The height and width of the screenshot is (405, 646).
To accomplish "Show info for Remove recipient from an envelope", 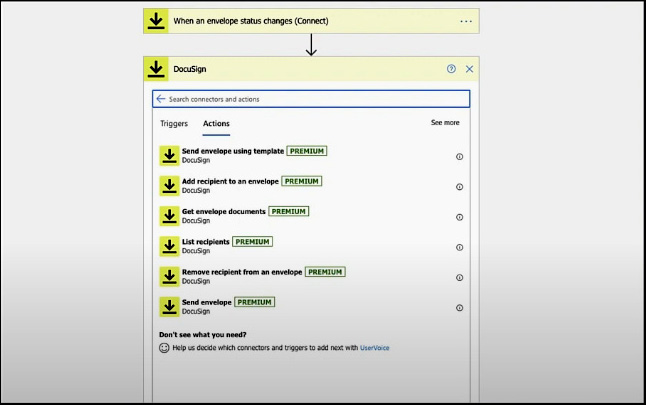I will [459, 277].
